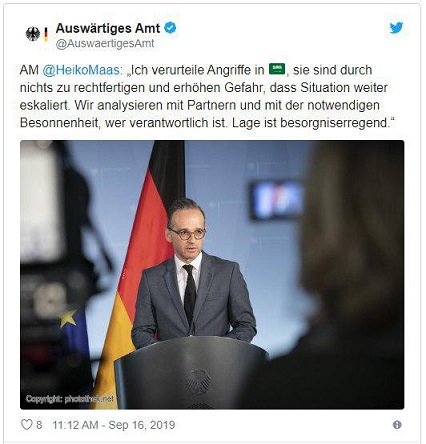
Task: Open the Auswärtiges Amt eagle avatar
Action: pos(33,34)
